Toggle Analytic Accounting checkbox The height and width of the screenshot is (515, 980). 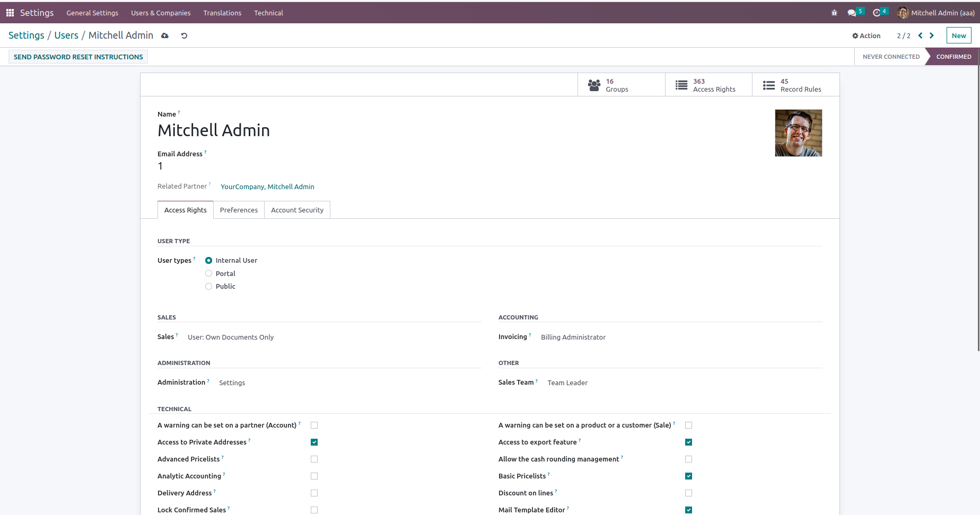pos(314,476)
